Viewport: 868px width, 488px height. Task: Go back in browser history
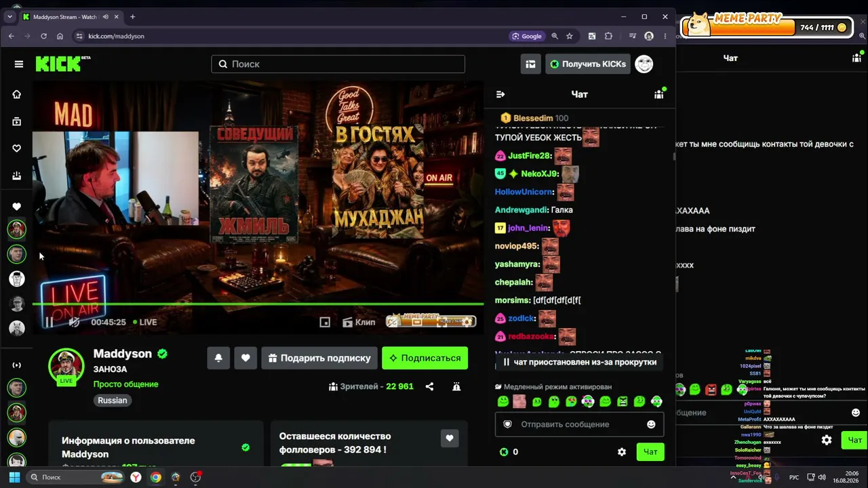(11, 36)
